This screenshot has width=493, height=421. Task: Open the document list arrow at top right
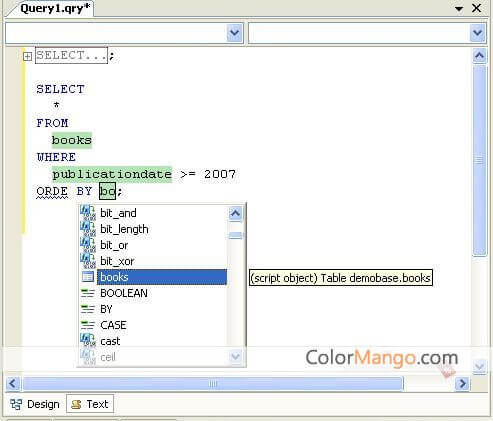(x=459, y=8)
